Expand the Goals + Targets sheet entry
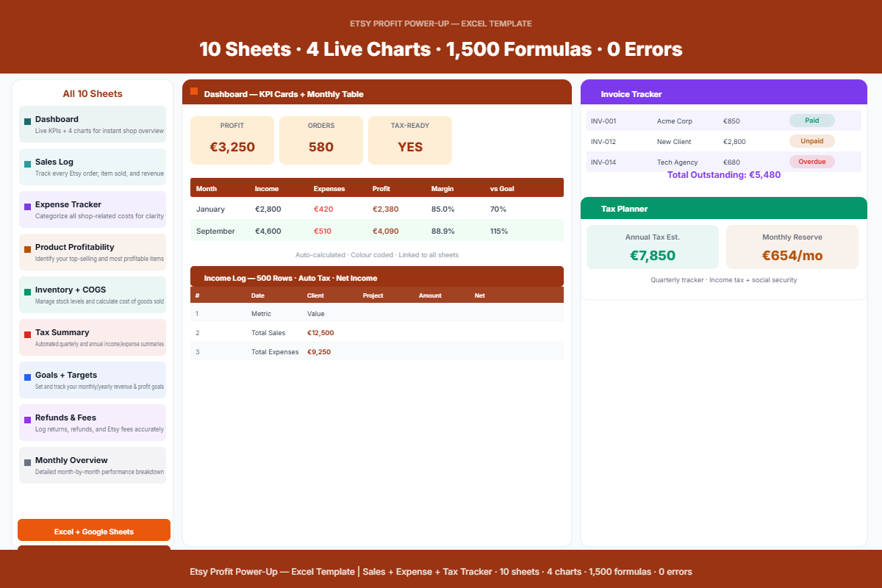 click(93, 379)
